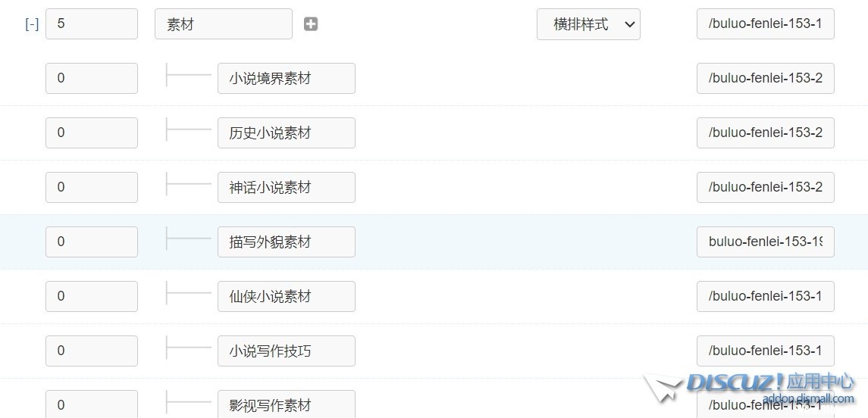Collapse the 素材 category with [-]
Screen dimensions: 868x418
(x=32, y=24)
